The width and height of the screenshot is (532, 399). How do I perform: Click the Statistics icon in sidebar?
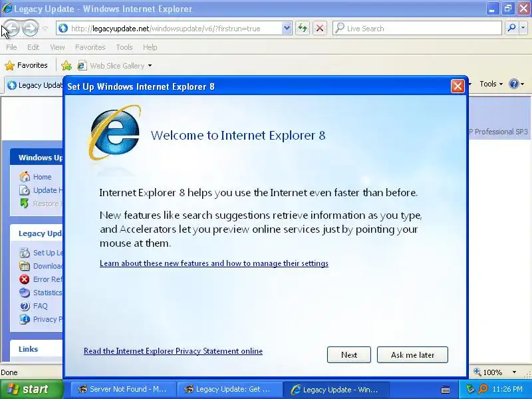[x=25, y=293]
